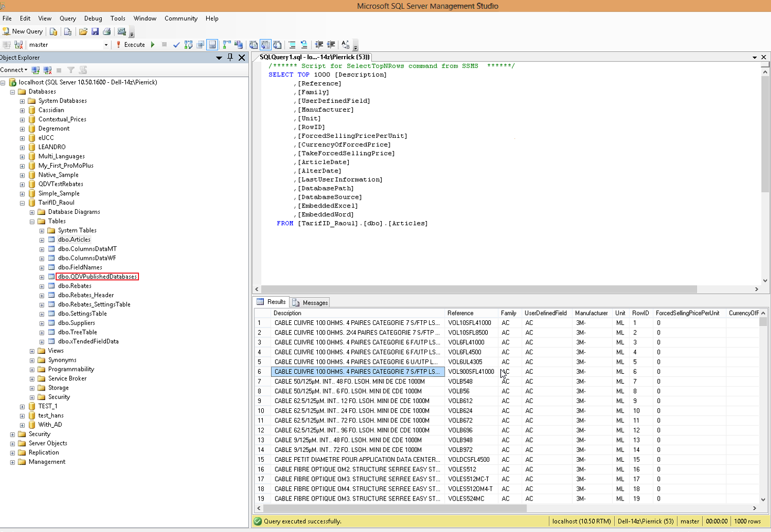
Task: Click the results grid vertical scrollbar thumb
Action: (763, 322)
